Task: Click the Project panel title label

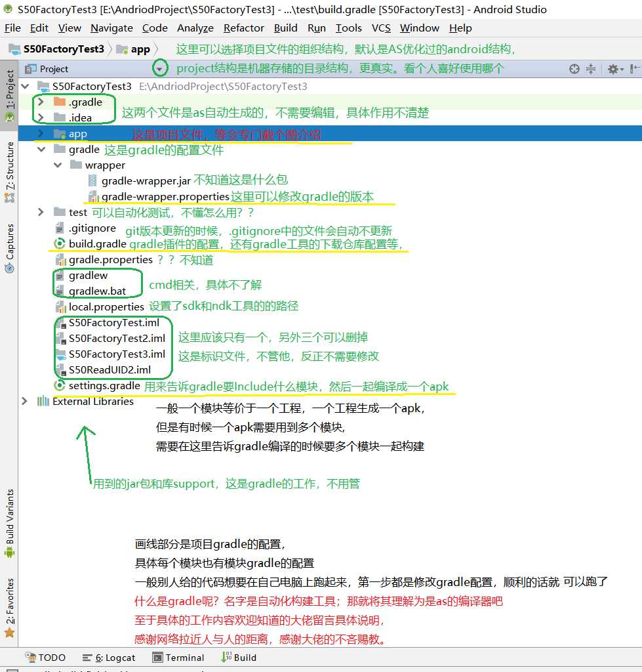Action: [54, 69]
